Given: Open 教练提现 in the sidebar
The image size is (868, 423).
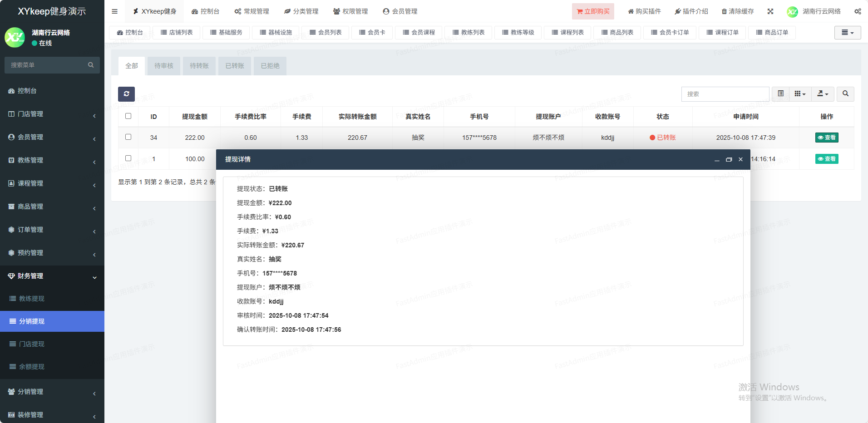Looking at the screenshot, I should point(32,299).
